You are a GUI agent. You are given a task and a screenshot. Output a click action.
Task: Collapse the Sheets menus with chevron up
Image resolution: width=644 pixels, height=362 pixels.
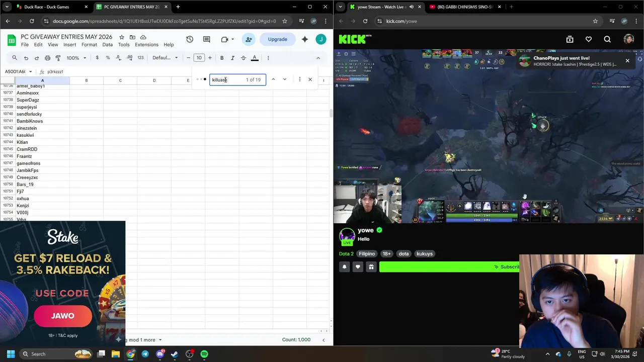[318, 58]
